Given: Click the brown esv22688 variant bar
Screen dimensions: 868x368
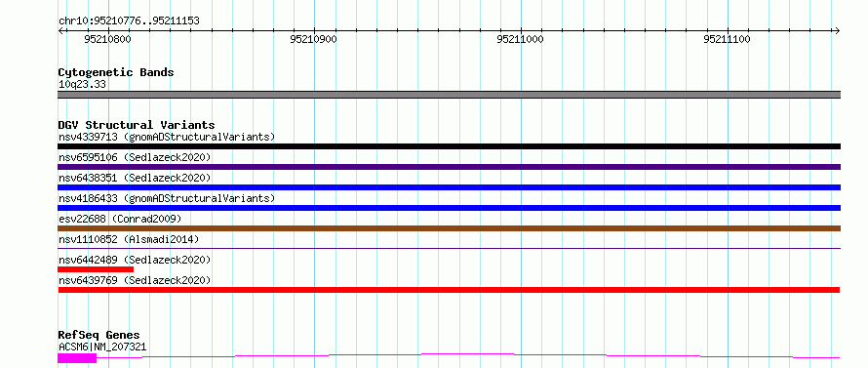Looking at the screenshot, I should [x=449, y=228].
